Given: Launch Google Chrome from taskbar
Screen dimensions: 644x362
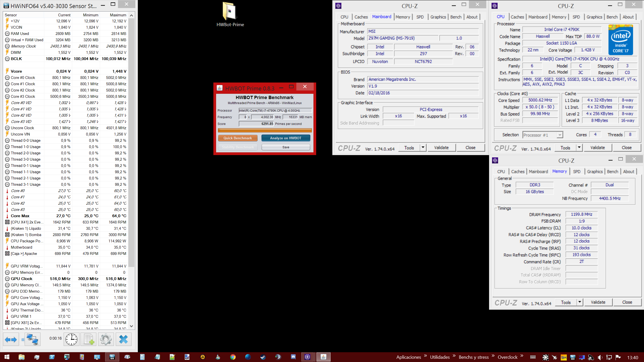Looking at the screenshot, I should tap(233, 357).
